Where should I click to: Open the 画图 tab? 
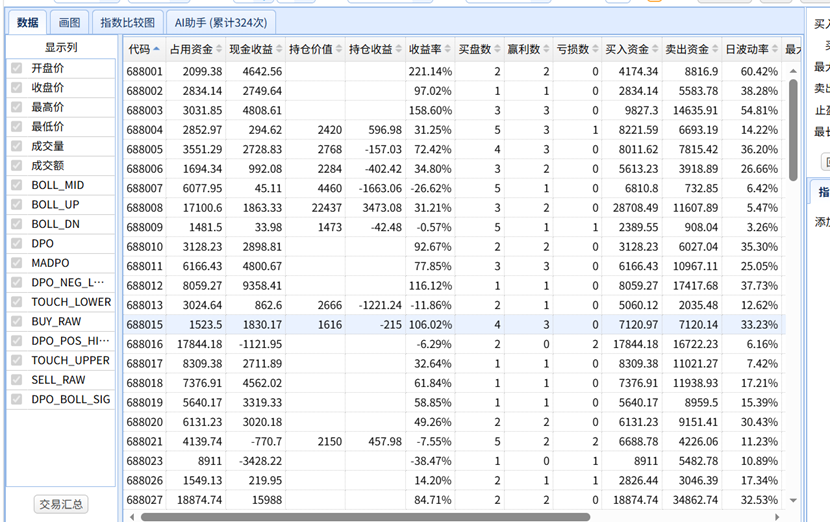coord(69,23)
